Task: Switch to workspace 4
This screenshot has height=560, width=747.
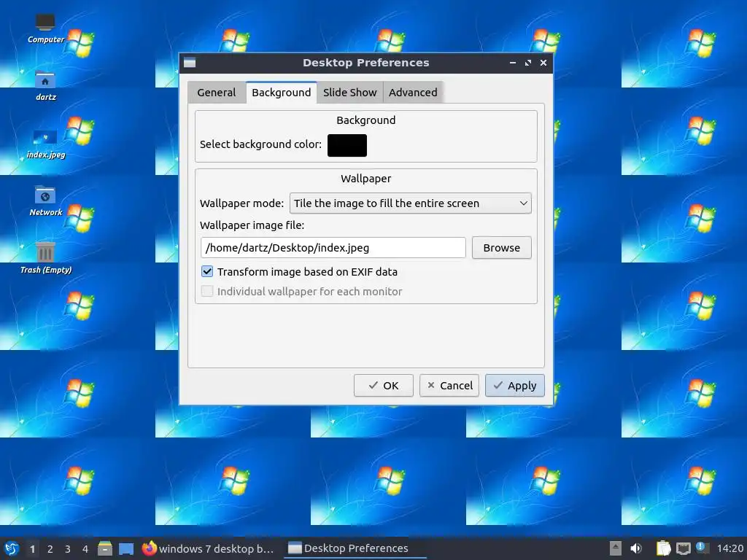Action: click(85, 548)
